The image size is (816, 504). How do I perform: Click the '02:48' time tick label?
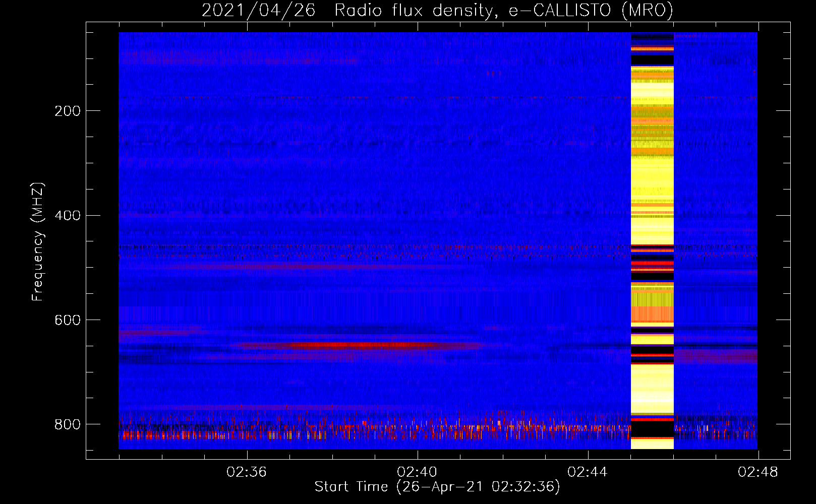758,472
